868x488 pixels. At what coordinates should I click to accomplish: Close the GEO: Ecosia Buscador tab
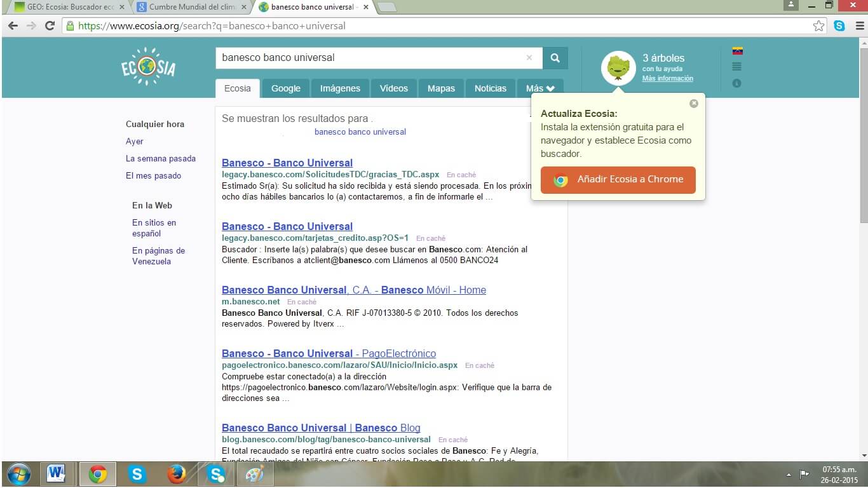(122, 7)
